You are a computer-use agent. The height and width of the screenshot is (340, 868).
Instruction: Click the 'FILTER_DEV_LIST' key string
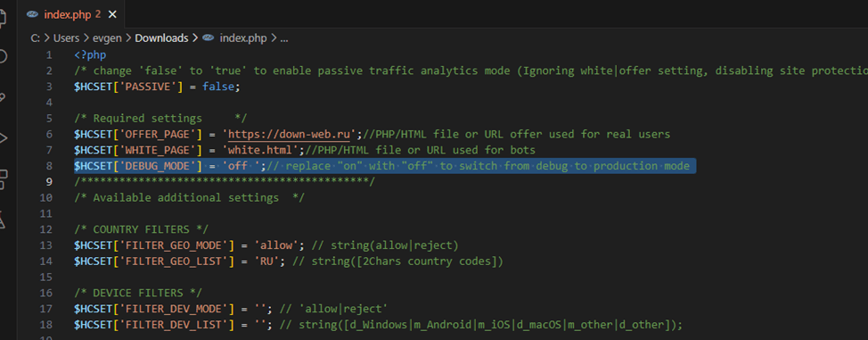click(173, 325)
